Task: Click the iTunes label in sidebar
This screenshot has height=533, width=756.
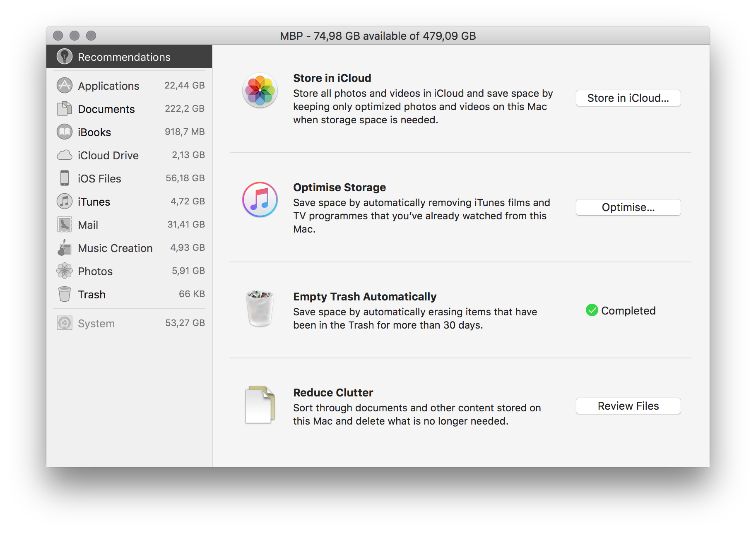Action: coord(94,202)
